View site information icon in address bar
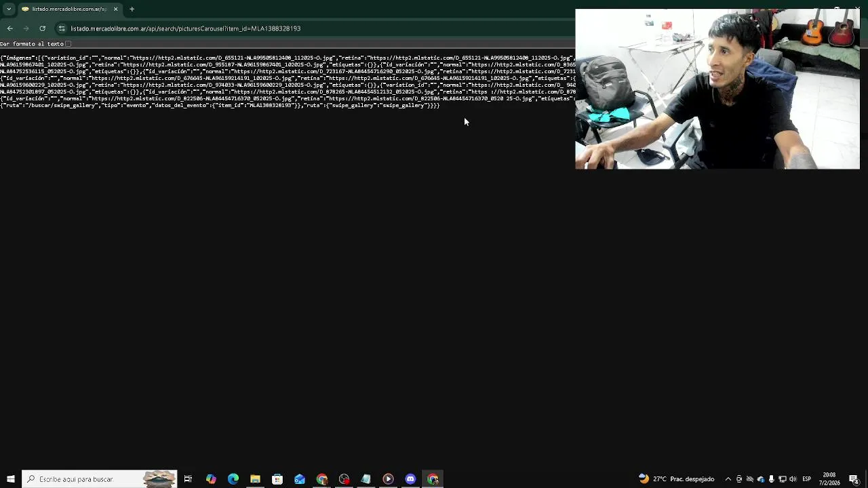This screenshot has height=488, width=868. point(62,28)
